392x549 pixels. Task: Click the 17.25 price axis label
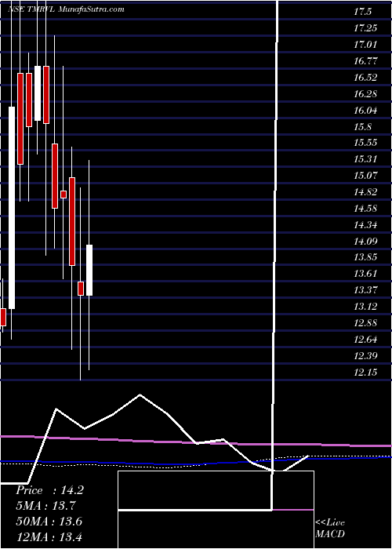(365, 28)
